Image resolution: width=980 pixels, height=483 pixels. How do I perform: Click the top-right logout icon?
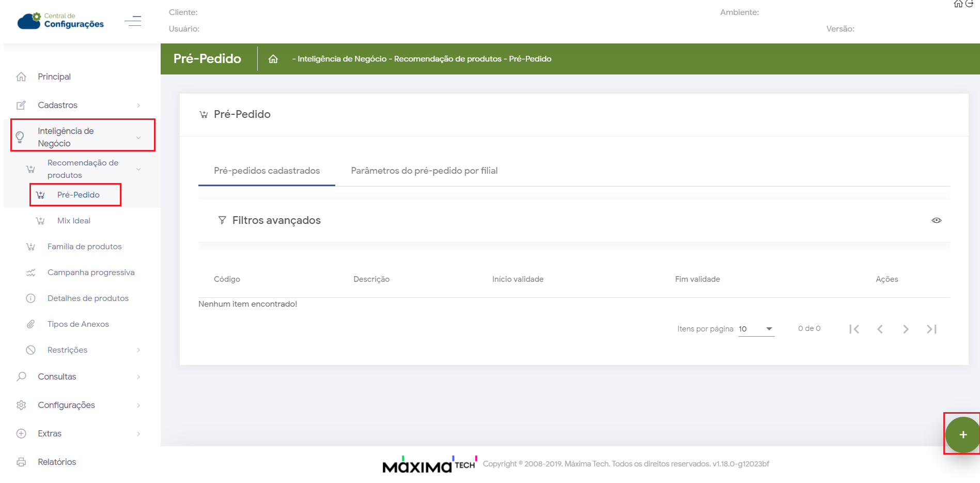coord(970,4)
